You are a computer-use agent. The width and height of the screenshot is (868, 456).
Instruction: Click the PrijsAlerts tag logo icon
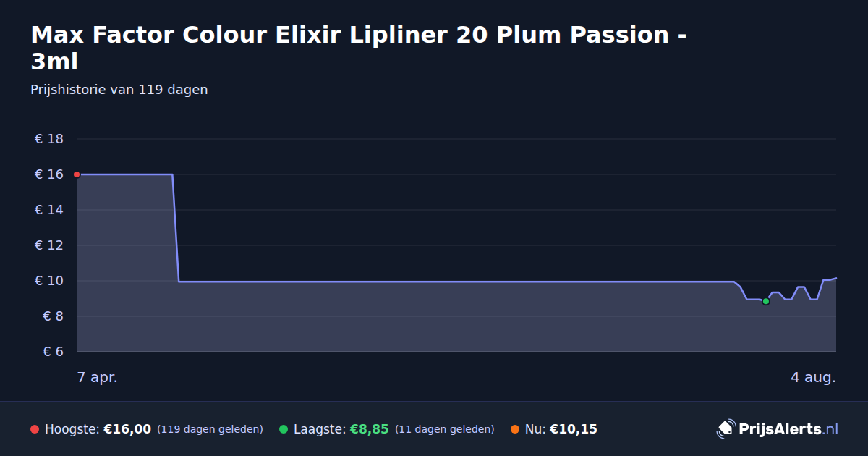[x=726, y=429]
